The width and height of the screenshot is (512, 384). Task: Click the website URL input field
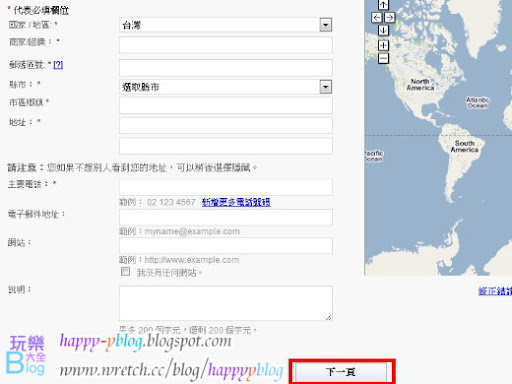point(226,246)
